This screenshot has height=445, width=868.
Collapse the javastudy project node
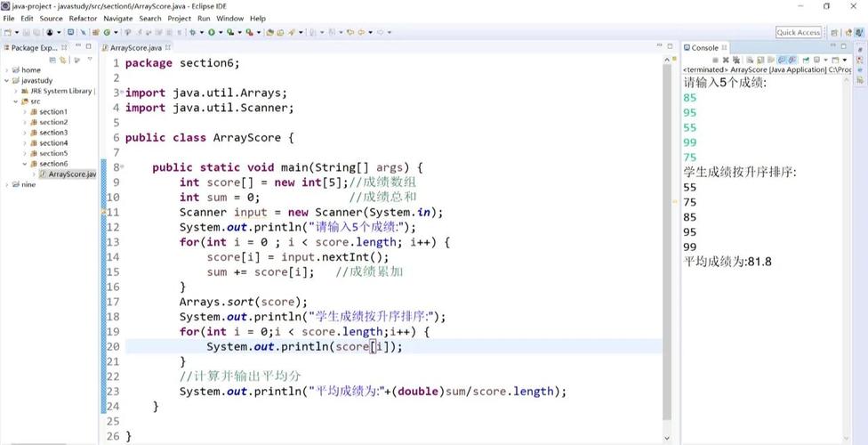coord(7,80)
